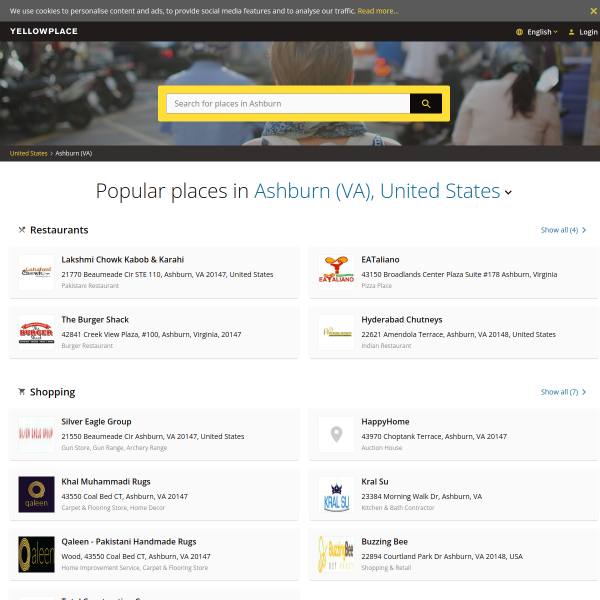Open Silver Eagle Group listing
Viewport: 600px width, 600px height.
96,422
